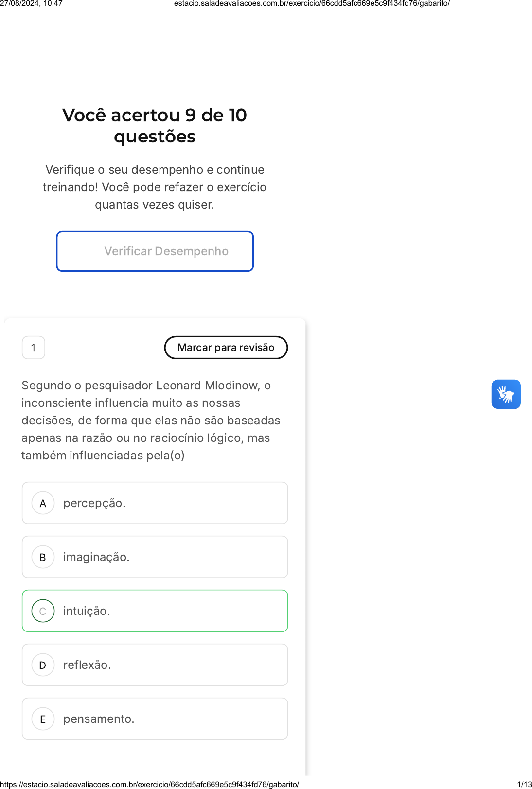532x789 pixels.
Task: Click the 1/13 page number indicator
Action: tap(524, 784)
